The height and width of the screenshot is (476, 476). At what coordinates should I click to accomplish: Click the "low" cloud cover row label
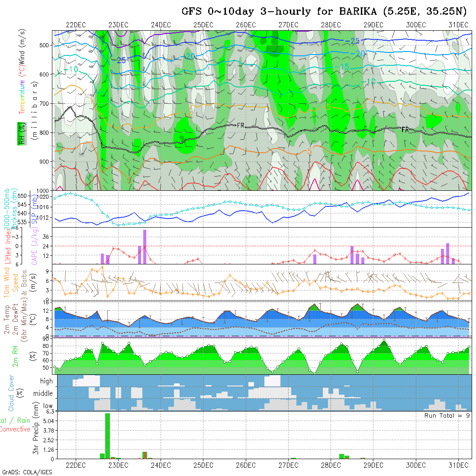click(48, 406)
